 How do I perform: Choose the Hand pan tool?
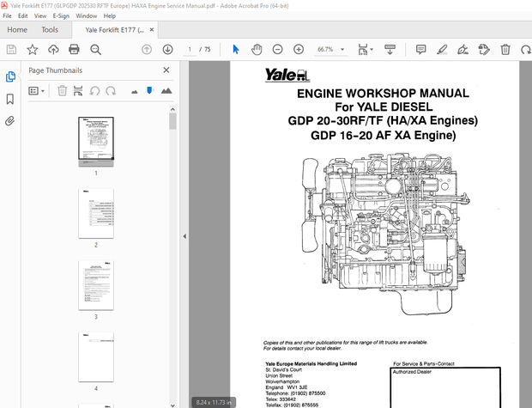pyautogui.click(x=257, y=50)
